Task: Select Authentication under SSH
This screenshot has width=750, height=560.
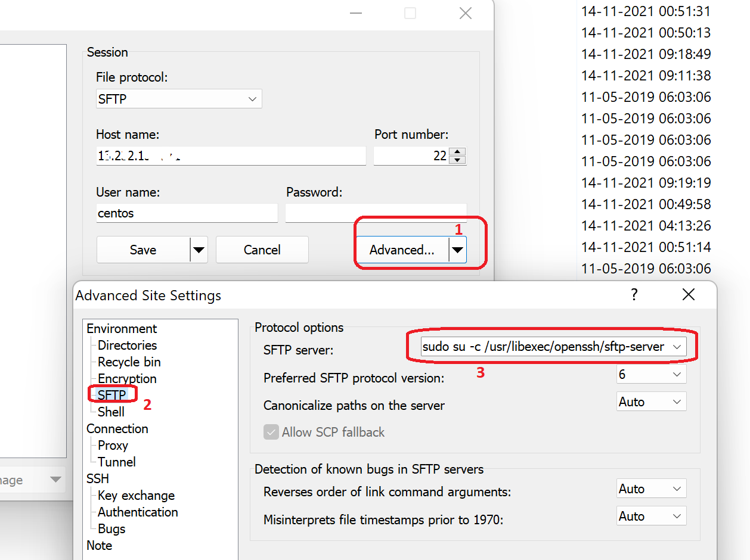Action: pos(137,512)
